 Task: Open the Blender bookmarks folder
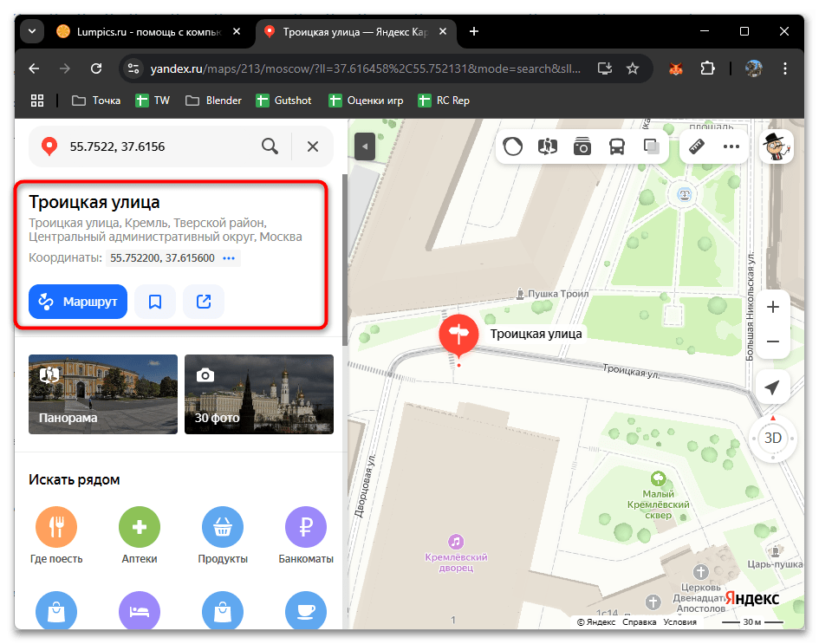click(x=213, y=101)
